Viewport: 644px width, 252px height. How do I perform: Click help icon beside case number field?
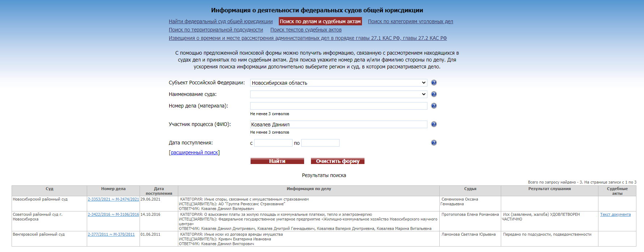click(434, 106)
